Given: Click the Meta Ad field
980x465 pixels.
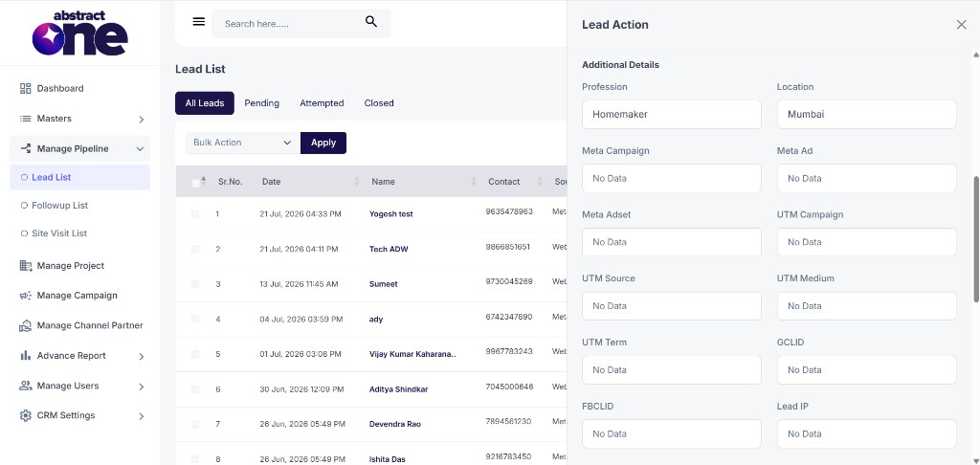Looking at the screenshot, I should [x=866, y=178].
